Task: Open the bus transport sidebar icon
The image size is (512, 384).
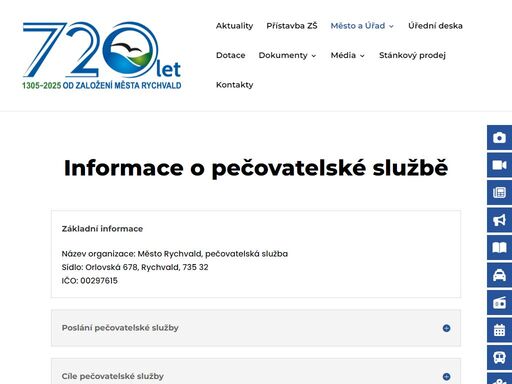Action: (x=499, y=358)
